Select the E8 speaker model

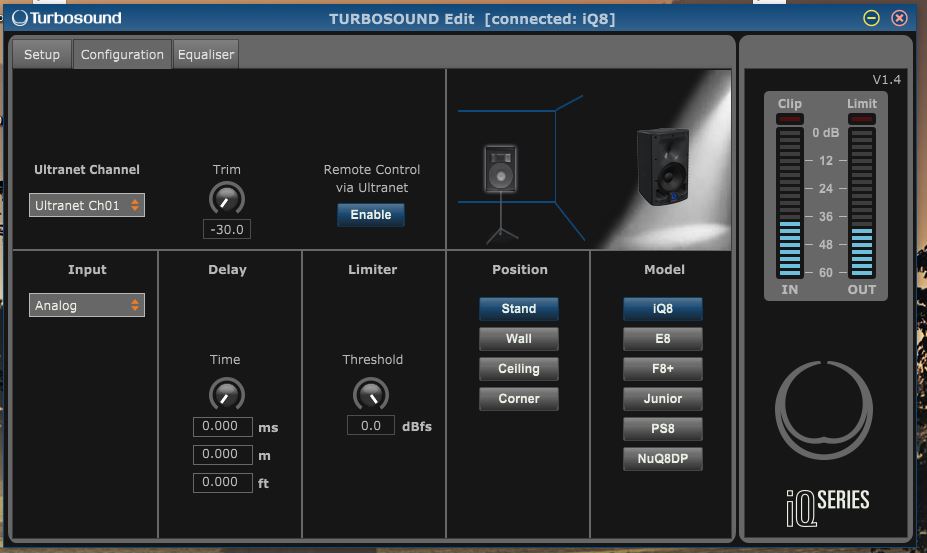click(x=663, y=339)
